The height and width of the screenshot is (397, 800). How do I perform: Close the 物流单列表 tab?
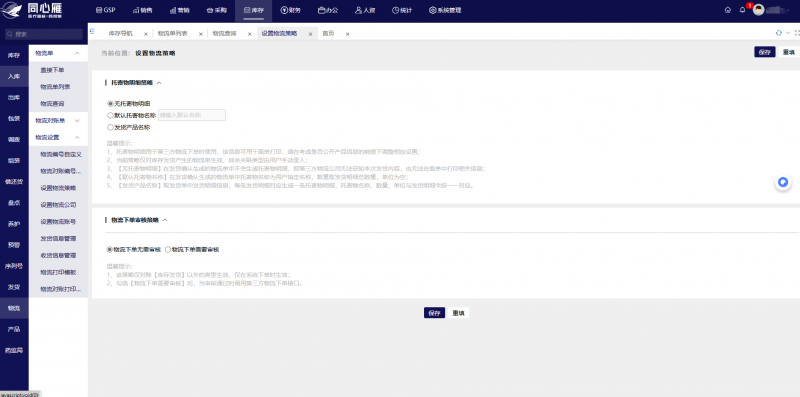click(201, 34)
